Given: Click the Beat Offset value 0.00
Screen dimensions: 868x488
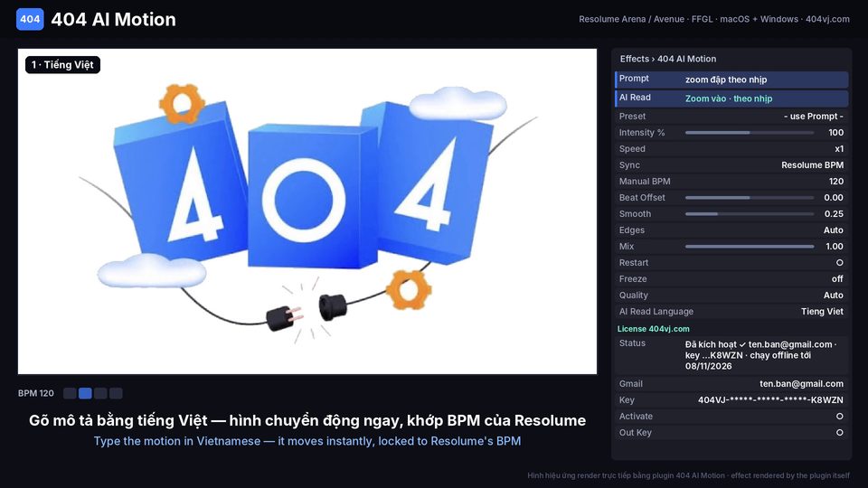Looking at the screenshot, I should (834, 198).
